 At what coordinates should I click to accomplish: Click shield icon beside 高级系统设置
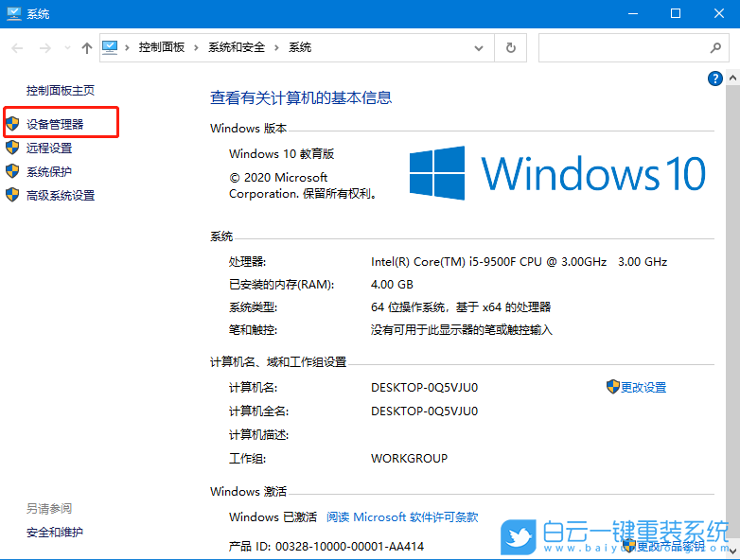[12, 194]
